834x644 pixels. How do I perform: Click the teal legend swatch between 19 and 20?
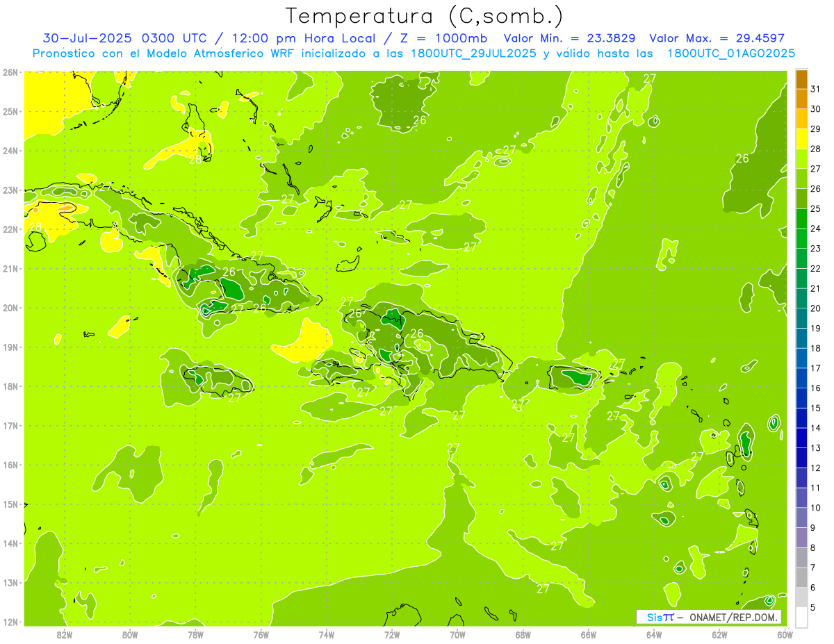(x=801, y=318)
